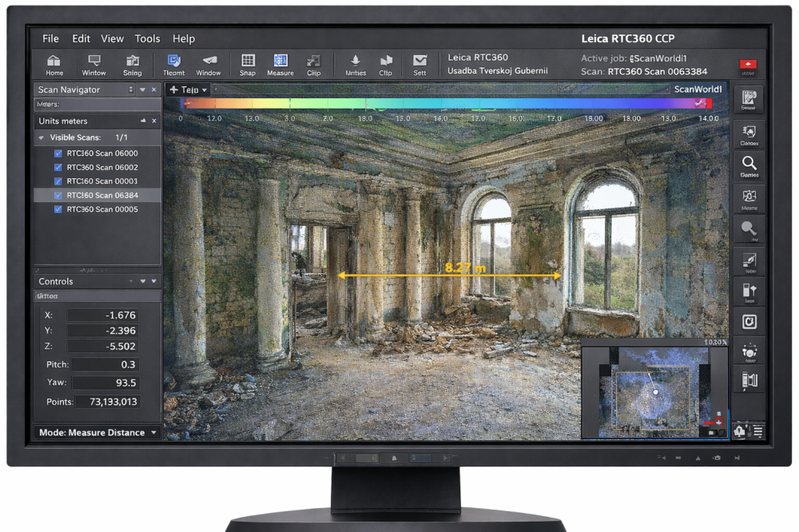The width and height of the screenshot is (799, 532).
Task: Enable the Snap grid tool
Action: (248, 64)
